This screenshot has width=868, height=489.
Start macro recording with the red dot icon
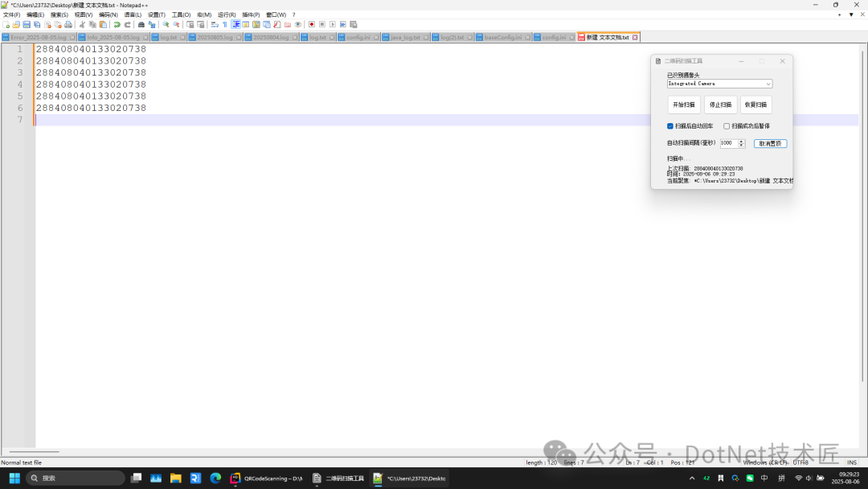(312, 25)
